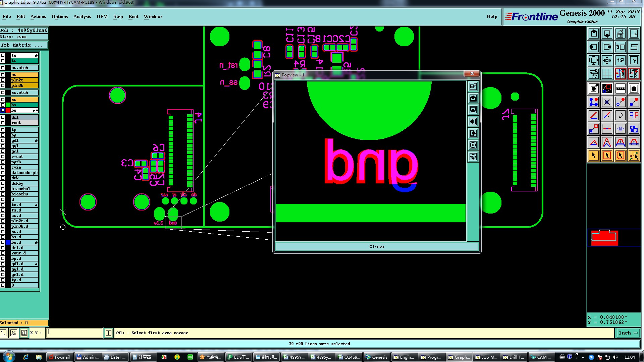Click the net selection tool icon

click(x=634, y=156)
